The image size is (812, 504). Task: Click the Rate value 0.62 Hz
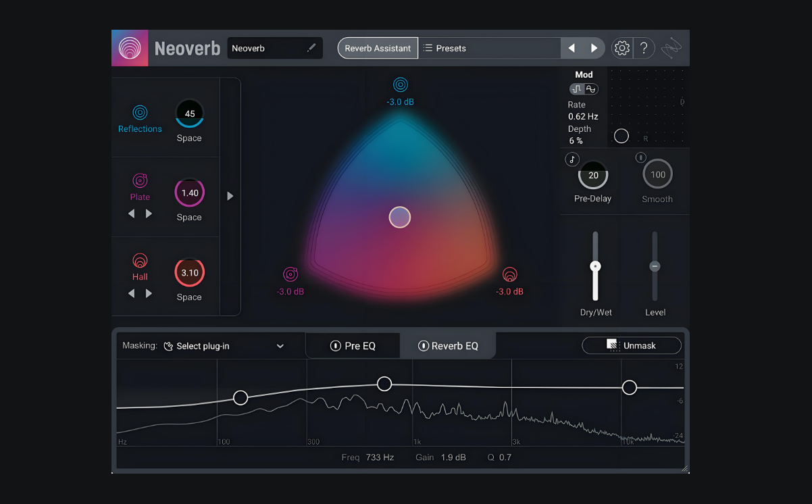[583, 116]
